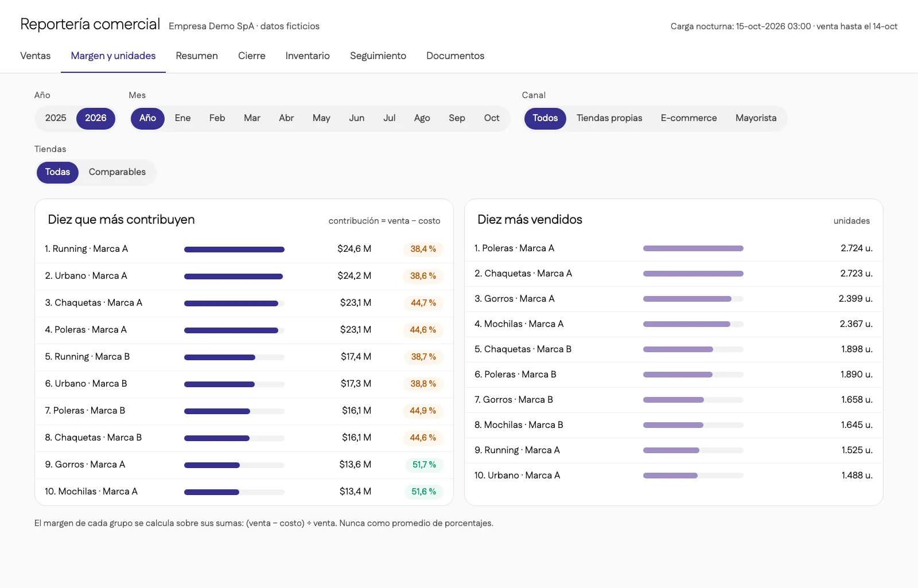Filter by month Abr
Image resolution: width=918 pixels, height=588 pixels.
(x=286, y=118)
